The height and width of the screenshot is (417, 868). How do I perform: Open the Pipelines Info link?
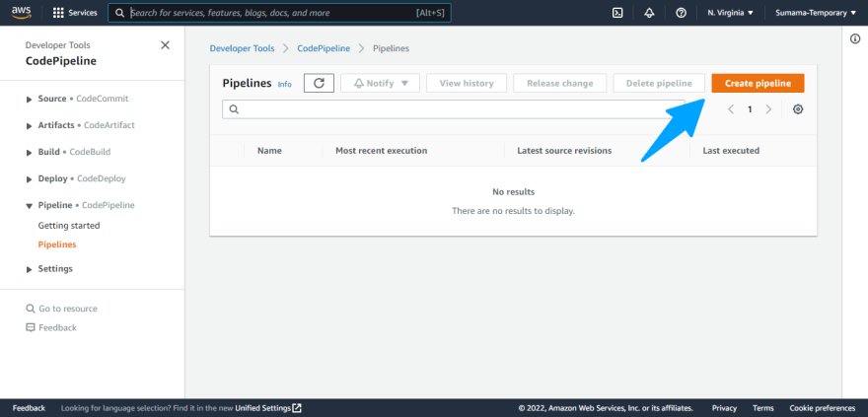tap(284, 84)
